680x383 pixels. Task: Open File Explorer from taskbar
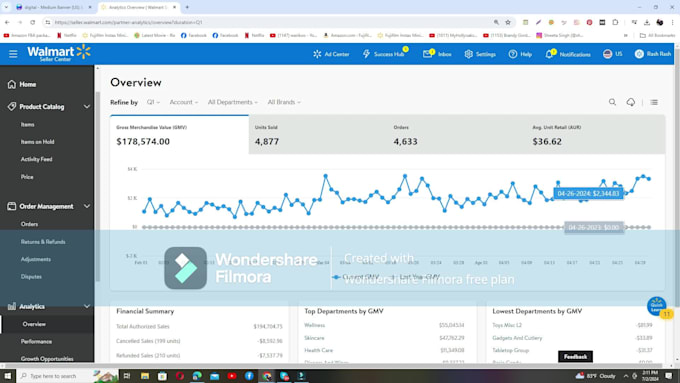pos(145,376)
